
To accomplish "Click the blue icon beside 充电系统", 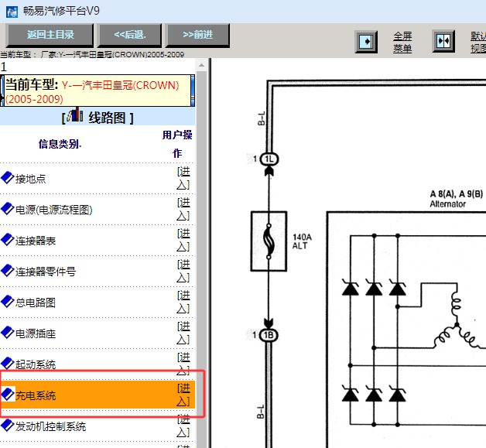I will 8,395.
